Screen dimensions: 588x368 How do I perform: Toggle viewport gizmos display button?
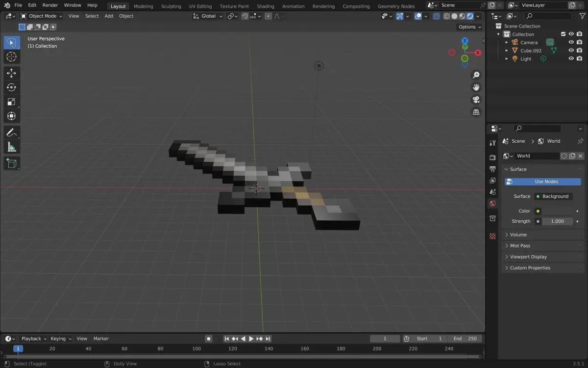(400, 16)
